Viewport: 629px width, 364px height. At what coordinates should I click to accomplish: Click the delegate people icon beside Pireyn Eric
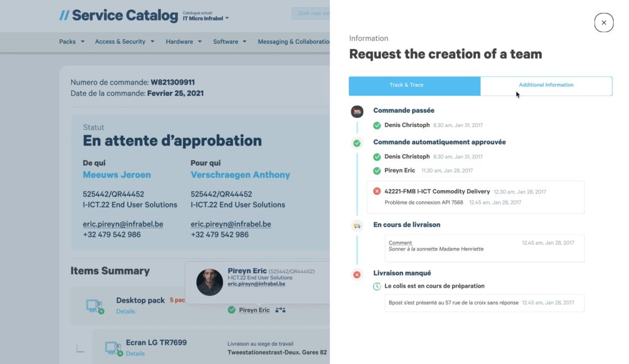pos(280,310)
